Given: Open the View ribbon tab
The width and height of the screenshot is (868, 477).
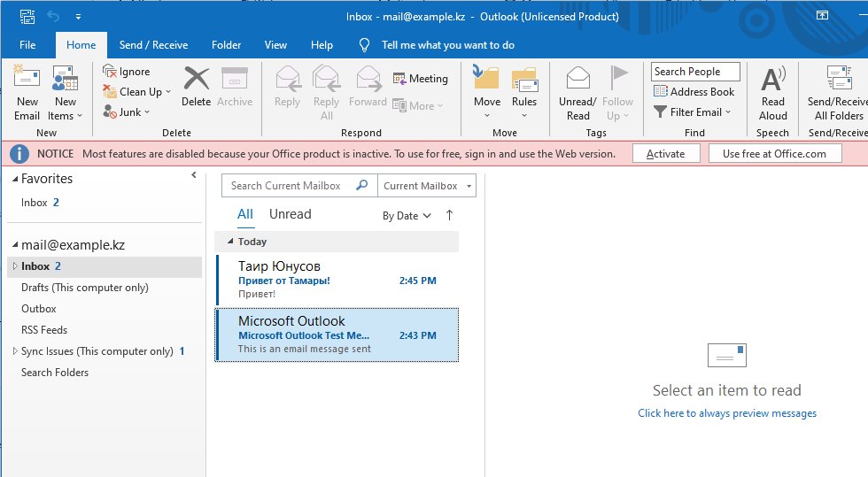Looking at the screenshot, I should (275, 45).
